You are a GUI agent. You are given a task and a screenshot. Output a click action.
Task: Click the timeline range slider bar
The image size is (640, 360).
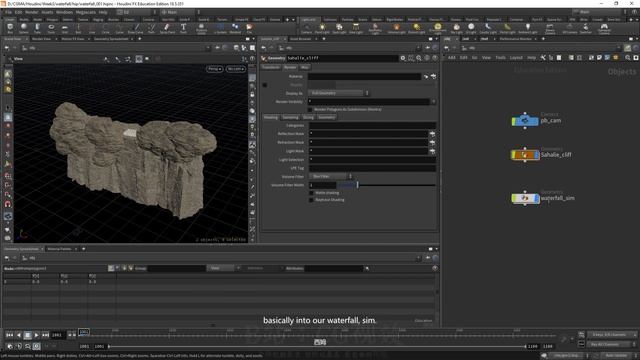click(x=317, y=347)
